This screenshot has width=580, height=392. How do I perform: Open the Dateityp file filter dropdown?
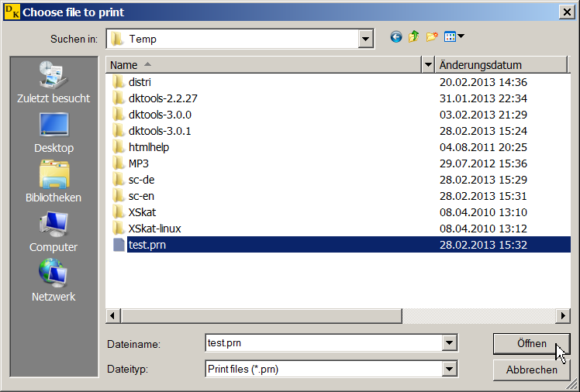pyautogui.click(x=448, y=370)
